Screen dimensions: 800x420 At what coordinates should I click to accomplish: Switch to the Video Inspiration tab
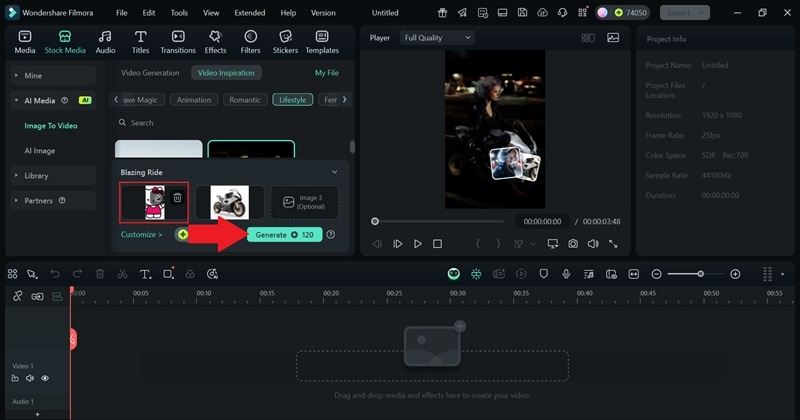(x=226, y=73)
